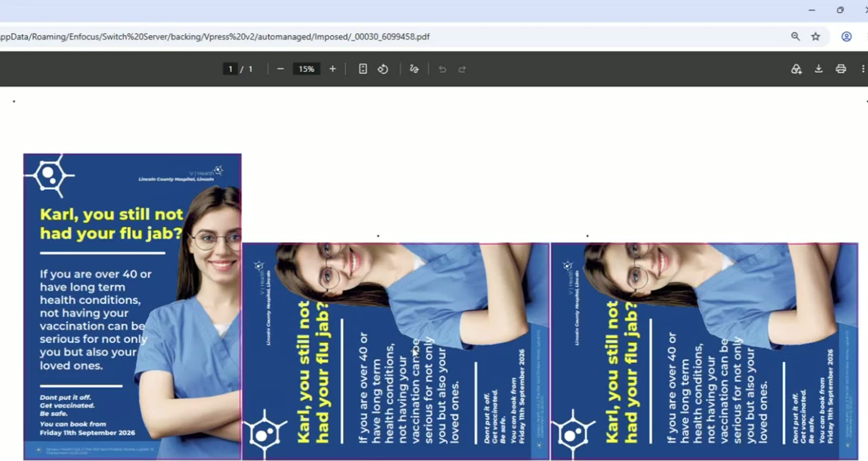Save the PDF to Google Drive
This screenshot has width=868, height=461.
click(x=796, y=69)
